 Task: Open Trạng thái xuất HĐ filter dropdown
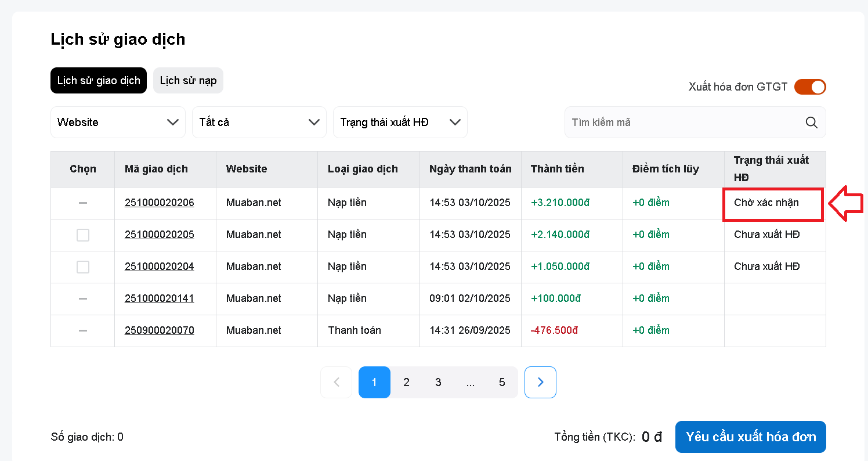(x=400, y=123)
